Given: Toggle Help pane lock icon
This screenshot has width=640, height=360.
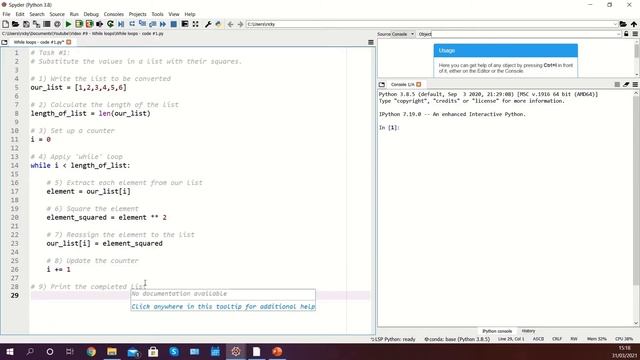Looking at the screenshot, I should tap(626, 34).
